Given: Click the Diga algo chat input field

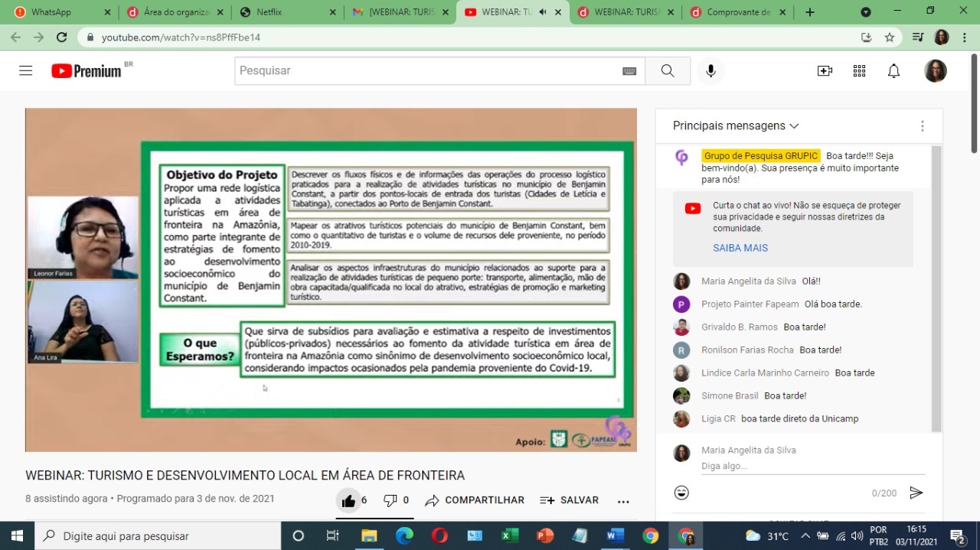Looking at the screenshot, I should click(x=812, y=466).
